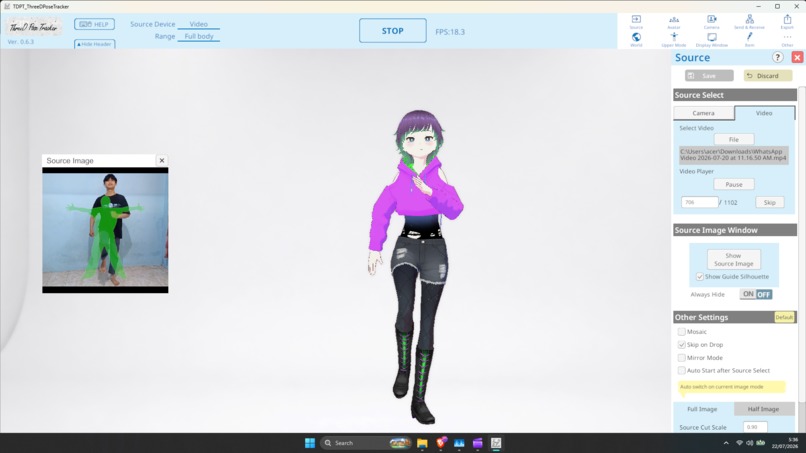Click the Source Select section header
The width and height of the screenshot is (806, 453).
[x=735, y=95]
